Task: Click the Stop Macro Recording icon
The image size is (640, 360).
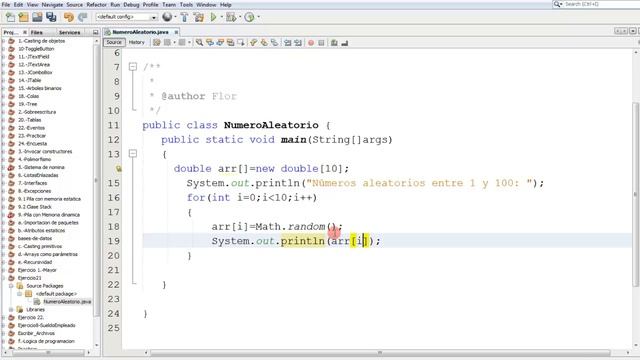Action: tap(321, 42)
